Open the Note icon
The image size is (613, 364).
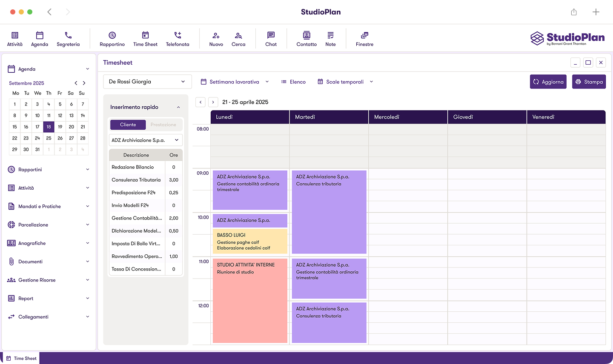coord(331,39)
